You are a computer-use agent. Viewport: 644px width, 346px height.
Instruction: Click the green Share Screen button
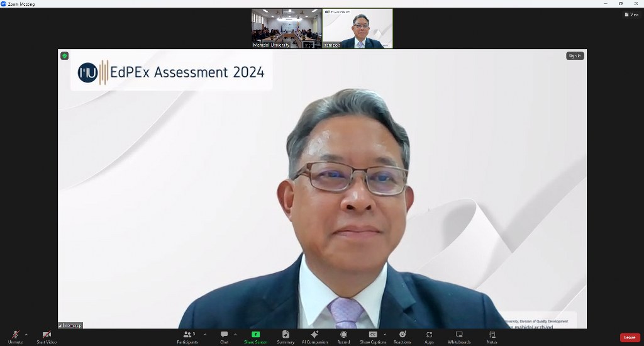(x=255, y=336)
